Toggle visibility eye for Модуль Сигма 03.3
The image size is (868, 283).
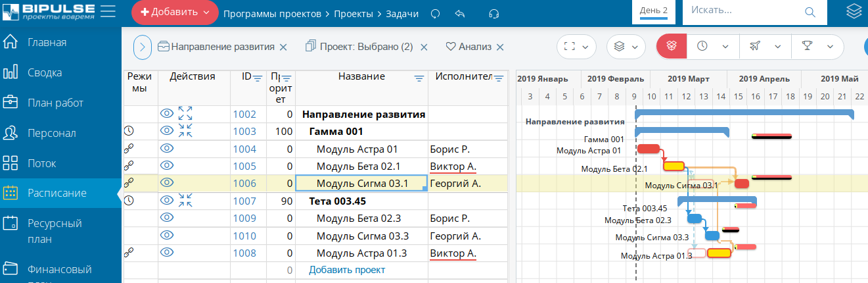point(167,235)
